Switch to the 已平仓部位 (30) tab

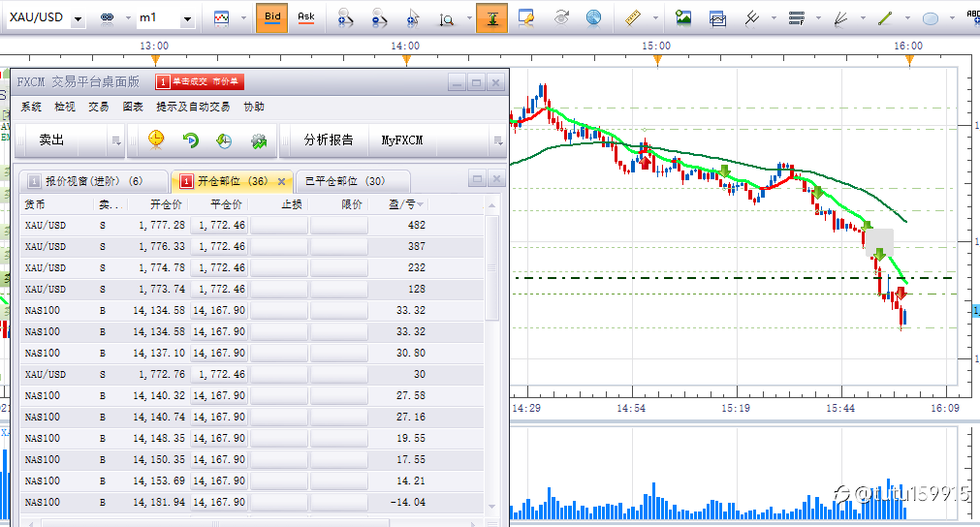(x=345, y=180)
